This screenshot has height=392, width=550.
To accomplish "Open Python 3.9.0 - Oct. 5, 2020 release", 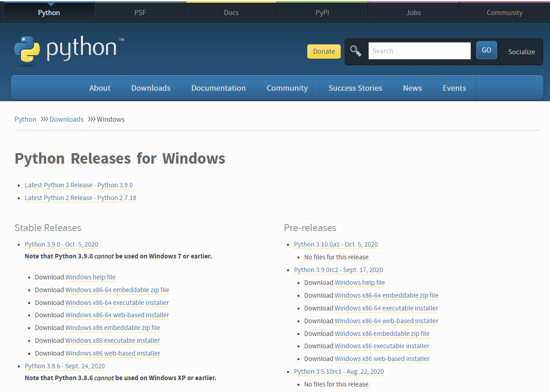I will coord(62,244).
